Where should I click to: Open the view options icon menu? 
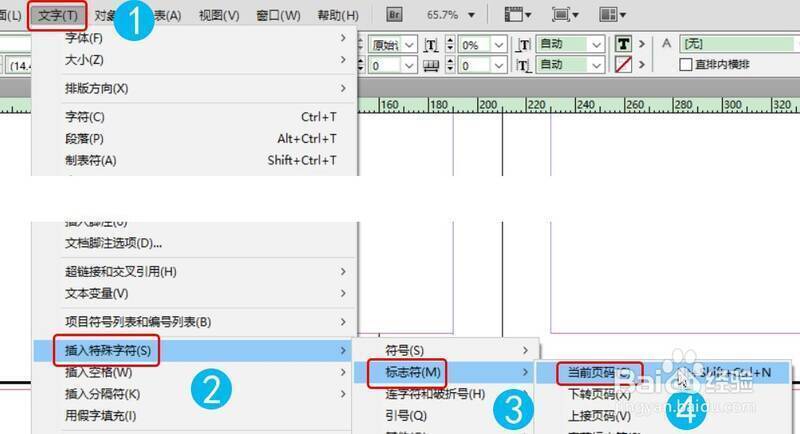(x=517, y=14)
